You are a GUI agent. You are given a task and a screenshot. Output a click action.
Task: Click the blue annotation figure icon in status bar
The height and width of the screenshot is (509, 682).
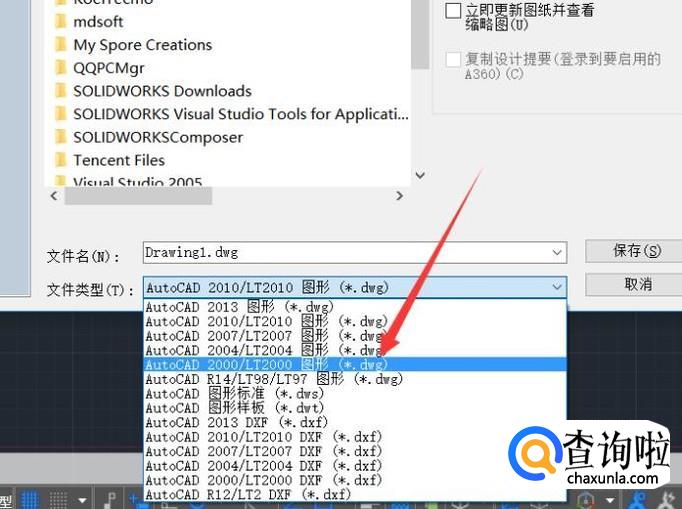pos(637,500)
